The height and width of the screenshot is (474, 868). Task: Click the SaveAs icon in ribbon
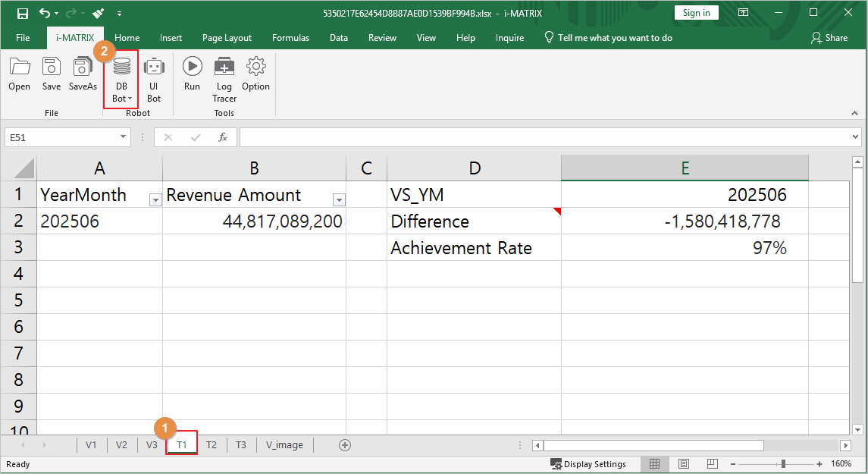click(83, 74)
